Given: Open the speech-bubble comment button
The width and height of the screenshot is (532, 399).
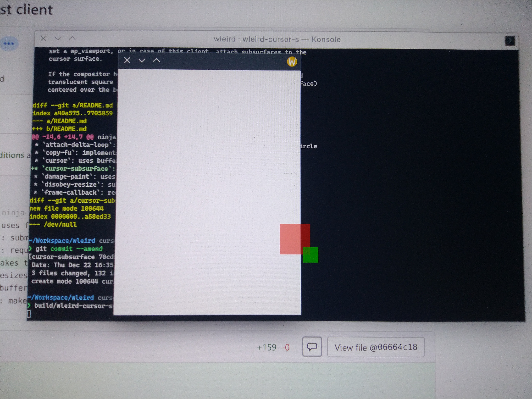Looking at the screenshot, I should tap(312, 347).
